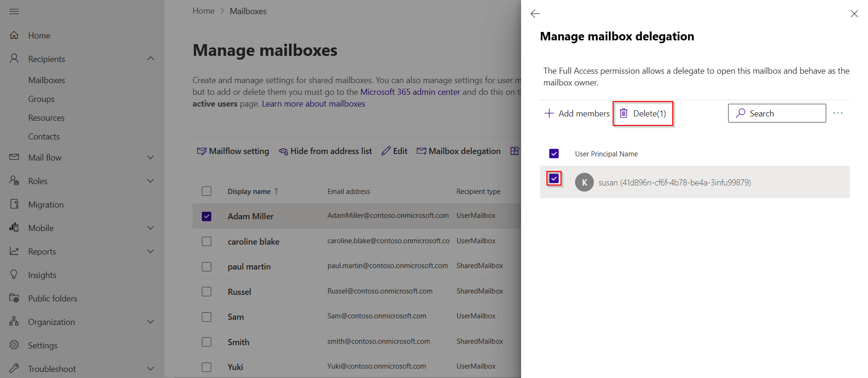The height and width of the screenshot is (378, 868).
Task: Select susan's user principal name row
Action: tap(695, 182)
